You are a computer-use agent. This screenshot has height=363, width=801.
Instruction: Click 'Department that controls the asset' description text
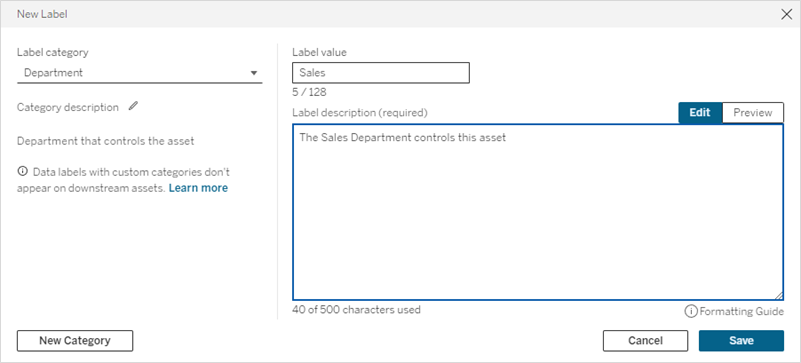tap(106, 141)
